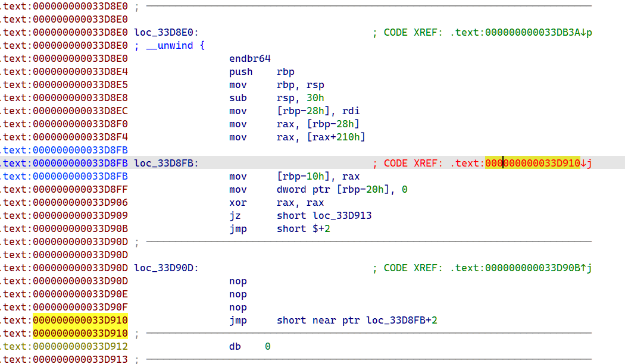Image resolution: width=625 pixels, height=364 pixels.
Task: Select the nop at address 33D90D
Action: tap(238, 281)
